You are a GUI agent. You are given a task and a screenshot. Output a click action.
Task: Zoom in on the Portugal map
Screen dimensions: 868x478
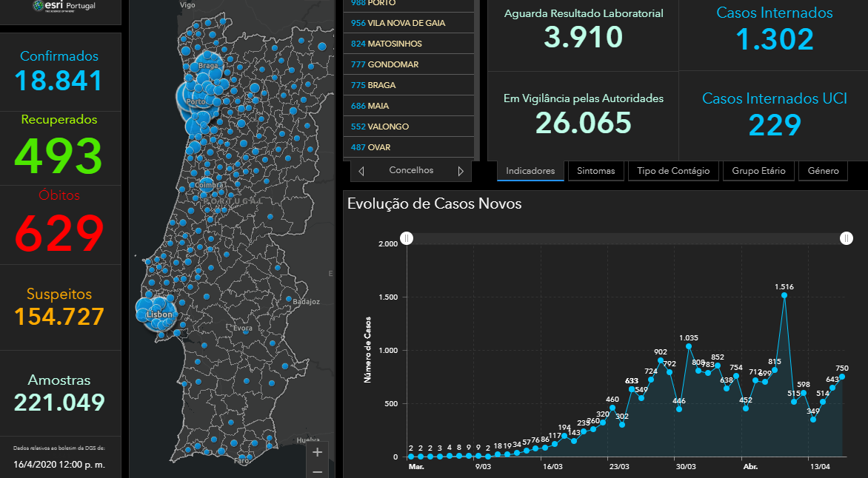click(317, 452)
